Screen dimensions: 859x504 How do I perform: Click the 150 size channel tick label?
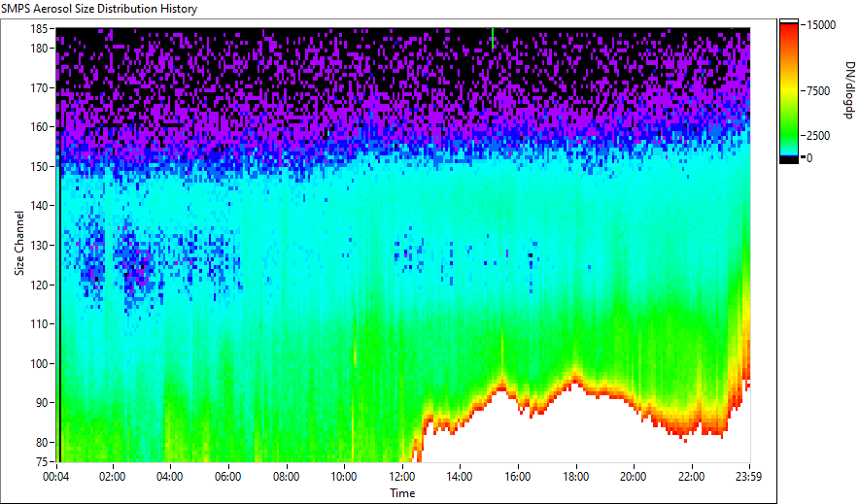point(38,166)
